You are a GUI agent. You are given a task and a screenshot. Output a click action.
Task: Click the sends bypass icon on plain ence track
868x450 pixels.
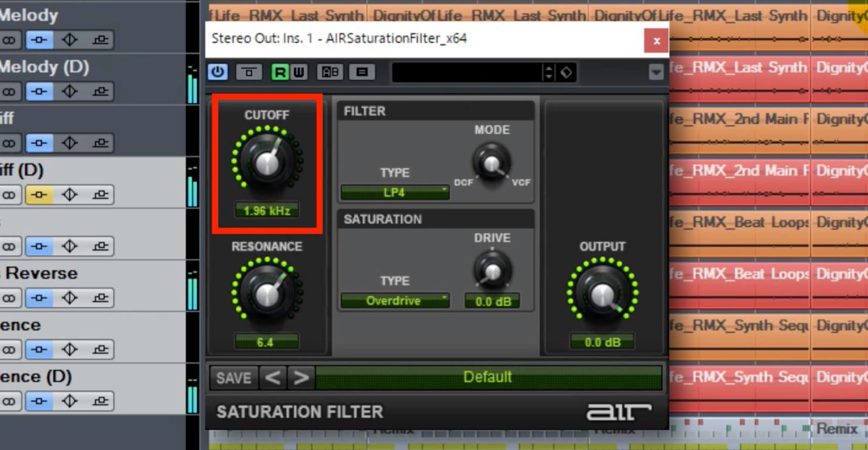(x=100, y=350)
